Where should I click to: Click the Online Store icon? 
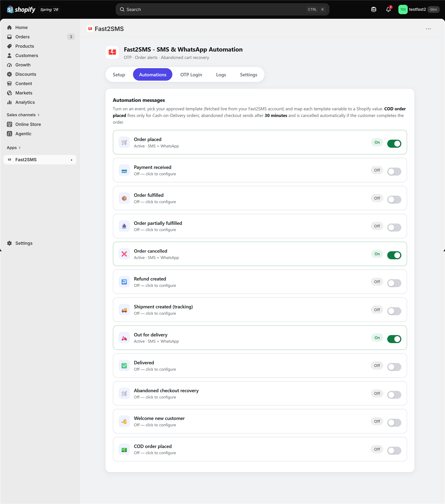(x=9, y=124)
